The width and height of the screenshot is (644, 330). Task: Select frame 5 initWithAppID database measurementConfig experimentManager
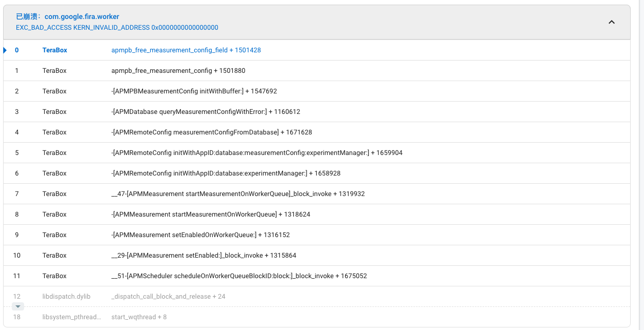point(257,152)
